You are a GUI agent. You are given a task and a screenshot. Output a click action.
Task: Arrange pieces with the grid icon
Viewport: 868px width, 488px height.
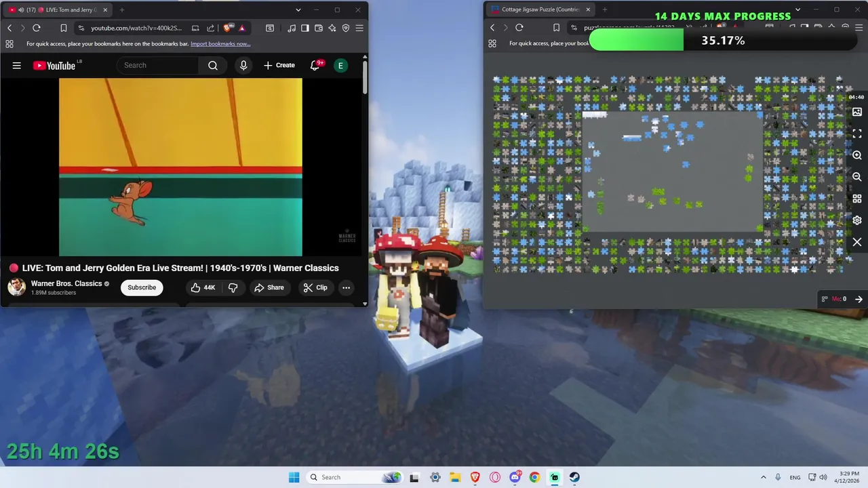[x=857, y=199]
